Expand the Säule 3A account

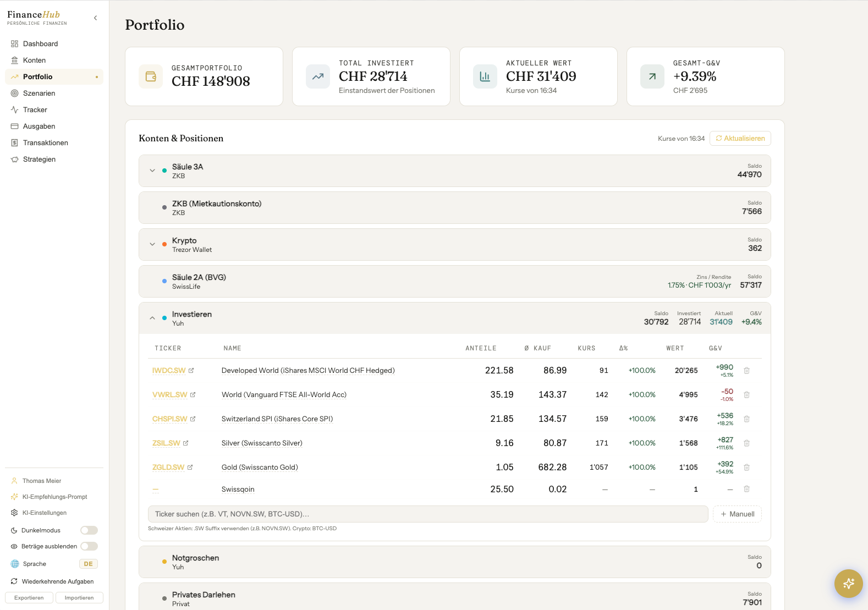[x=152, y=171]
